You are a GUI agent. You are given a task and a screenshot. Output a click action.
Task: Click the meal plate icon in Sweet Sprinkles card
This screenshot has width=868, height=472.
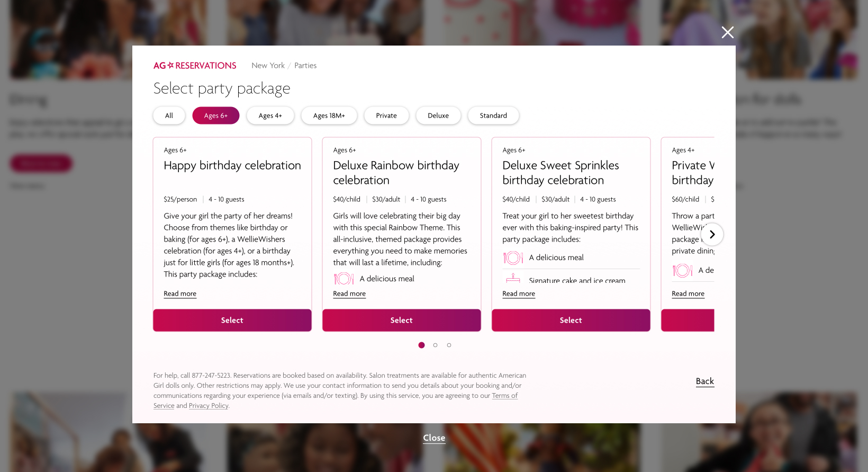pos(513,258)
